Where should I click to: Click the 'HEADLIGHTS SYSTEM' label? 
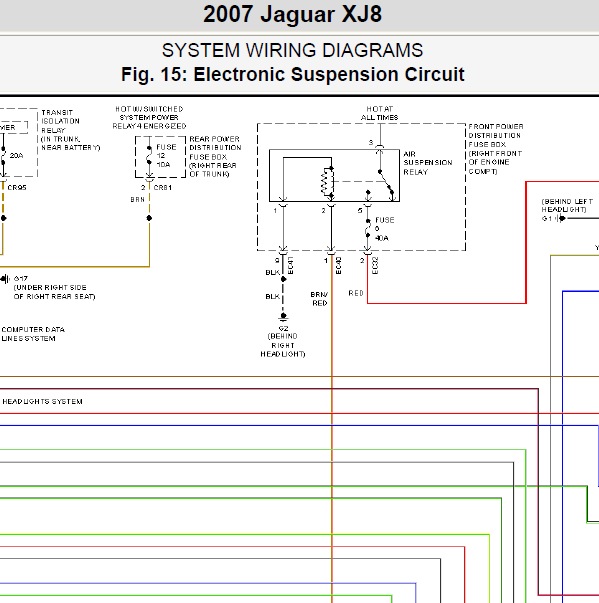(42, 401)
